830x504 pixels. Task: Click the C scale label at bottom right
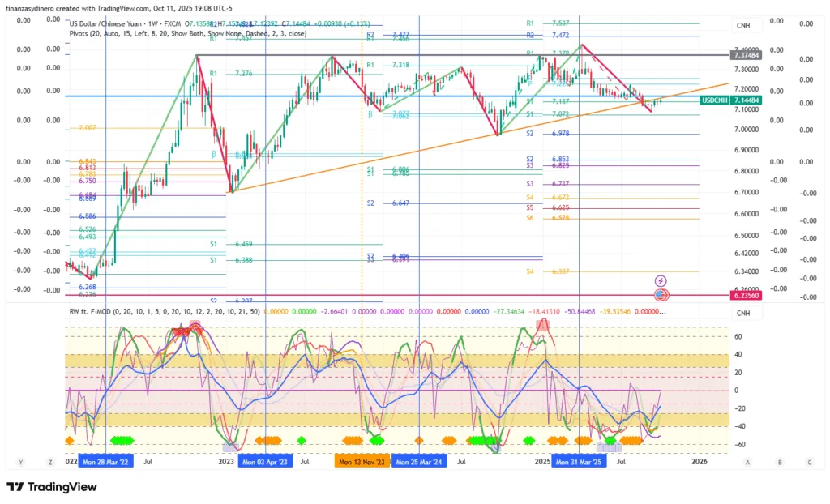pyautogui.click(x=809, y=462)
